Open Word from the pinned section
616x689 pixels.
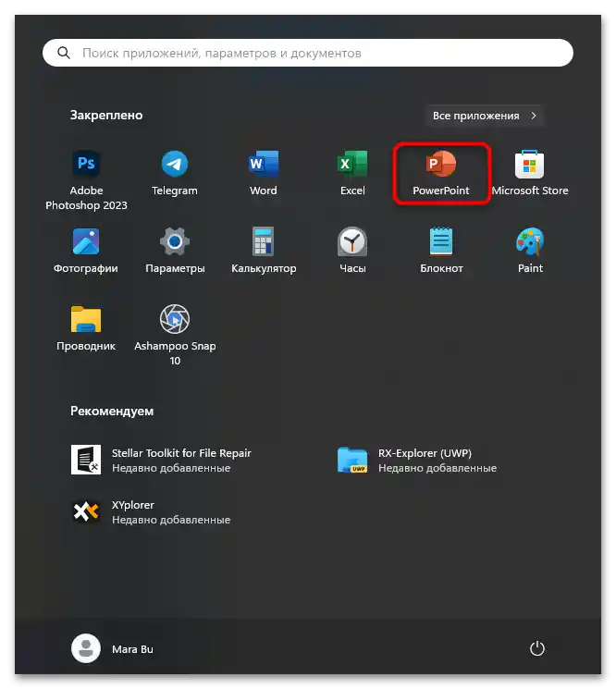[264, 172]
